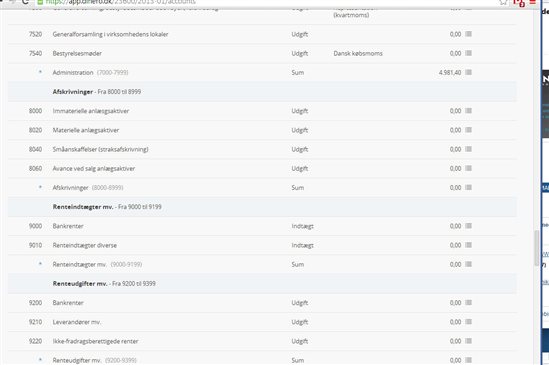
Task: Bookmark page with the star icon
Action: [x=503, y=2]
